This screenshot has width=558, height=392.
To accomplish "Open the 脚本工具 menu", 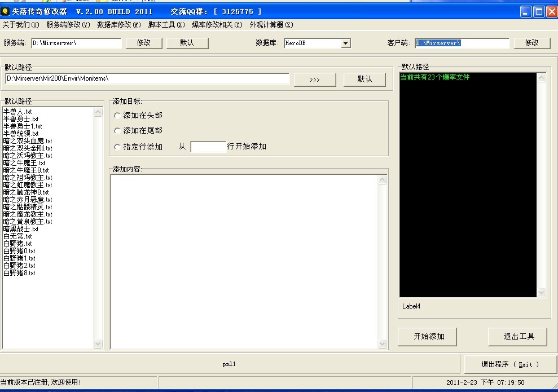I will (x=166, y=25).
